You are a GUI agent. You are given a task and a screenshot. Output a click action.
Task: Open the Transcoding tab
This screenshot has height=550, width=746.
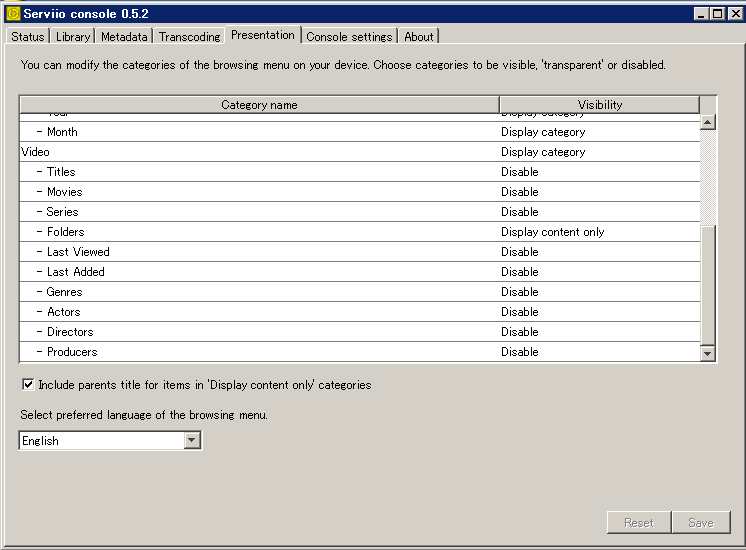pyautogui.click(x=189, y=37)
